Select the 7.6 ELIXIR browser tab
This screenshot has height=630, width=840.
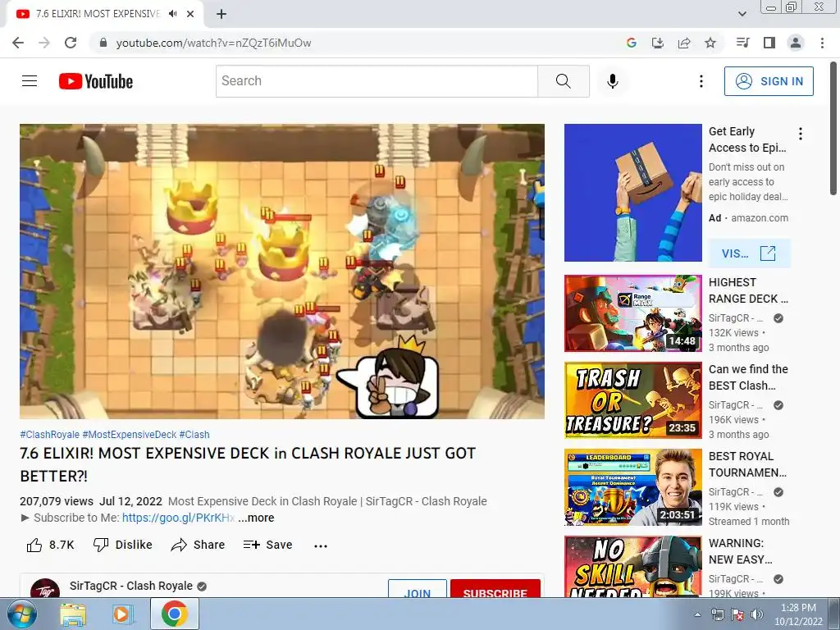click(x=104, y=14)
